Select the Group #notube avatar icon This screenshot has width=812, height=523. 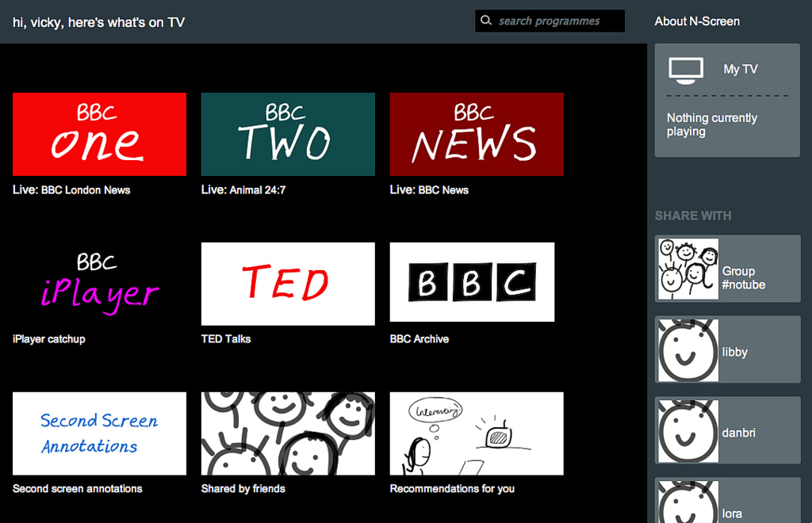click(x=688, y=269)
